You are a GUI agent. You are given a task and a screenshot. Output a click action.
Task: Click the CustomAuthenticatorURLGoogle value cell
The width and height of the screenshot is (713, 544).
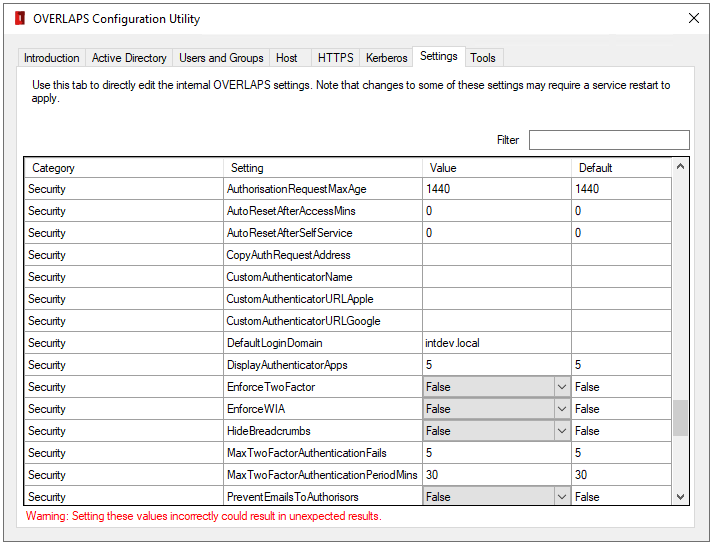(497, 321)
